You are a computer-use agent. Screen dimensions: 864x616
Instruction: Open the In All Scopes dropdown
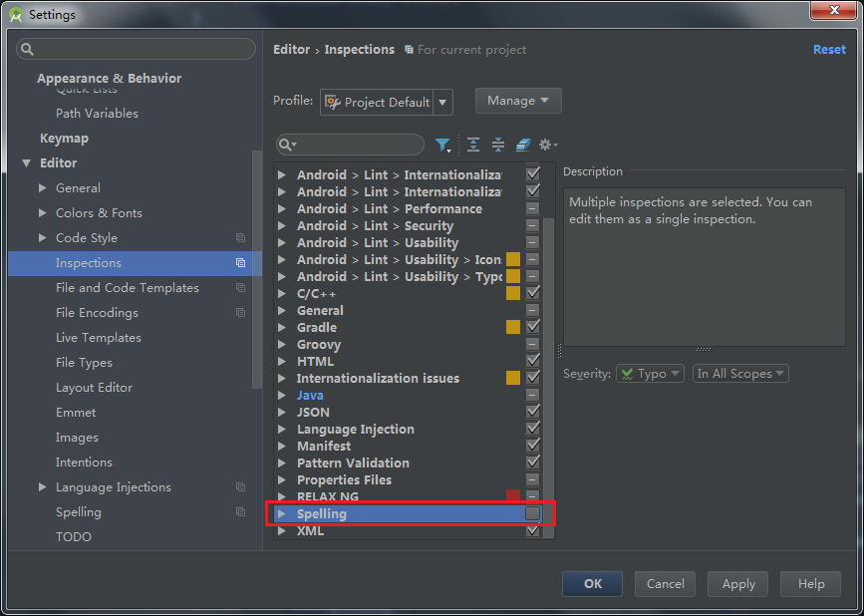coord(740,374)
